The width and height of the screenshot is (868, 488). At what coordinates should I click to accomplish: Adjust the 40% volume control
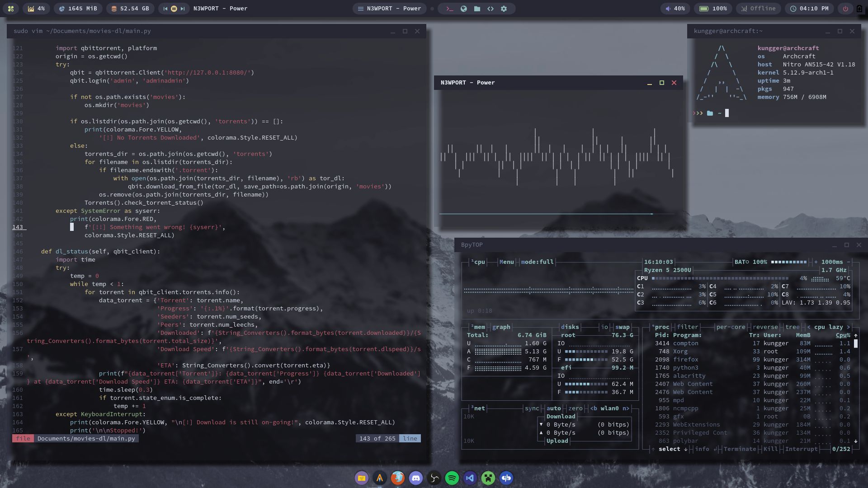pos(675,8)
